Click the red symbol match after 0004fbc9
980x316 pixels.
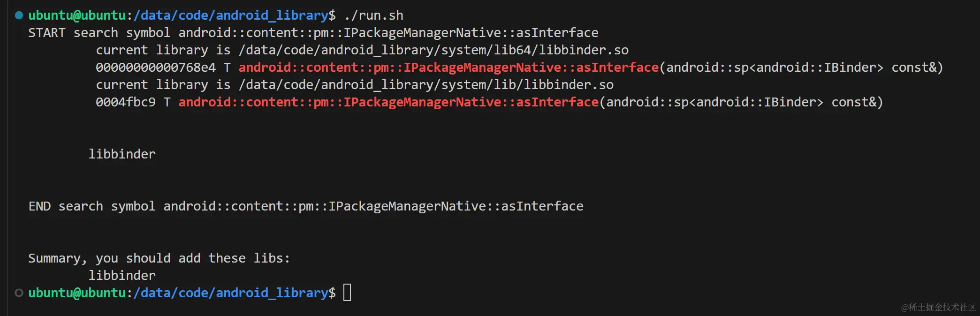[x=388, y=102]
